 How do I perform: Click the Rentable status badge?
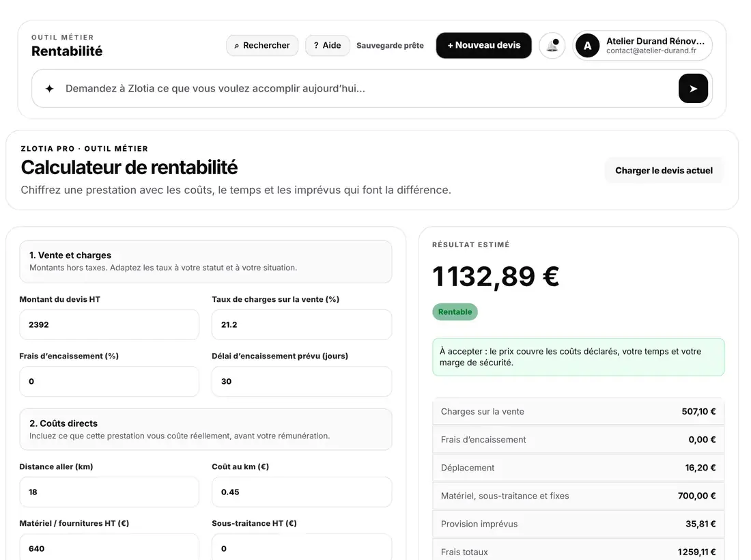tap(455, 312)
